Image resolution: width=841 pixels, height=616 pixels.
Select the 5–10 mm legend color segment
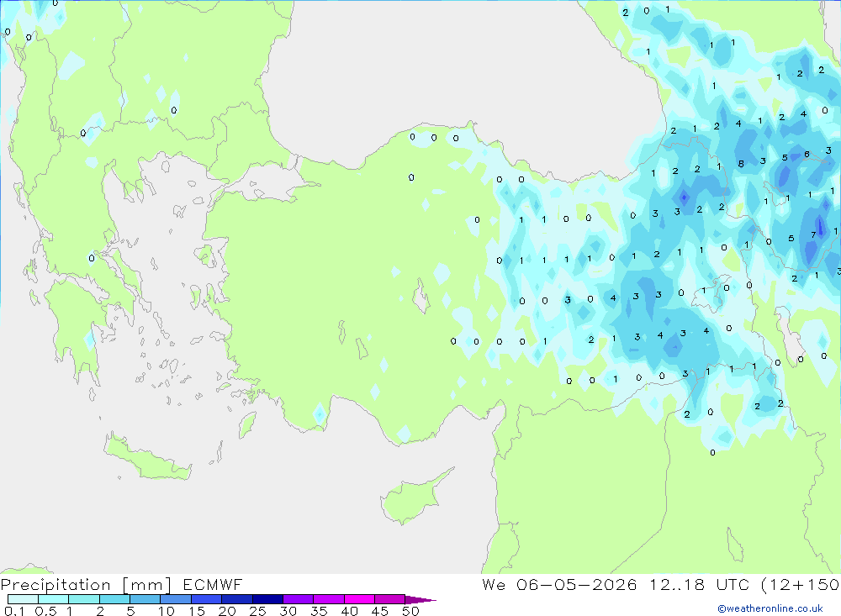click(145, 599)
